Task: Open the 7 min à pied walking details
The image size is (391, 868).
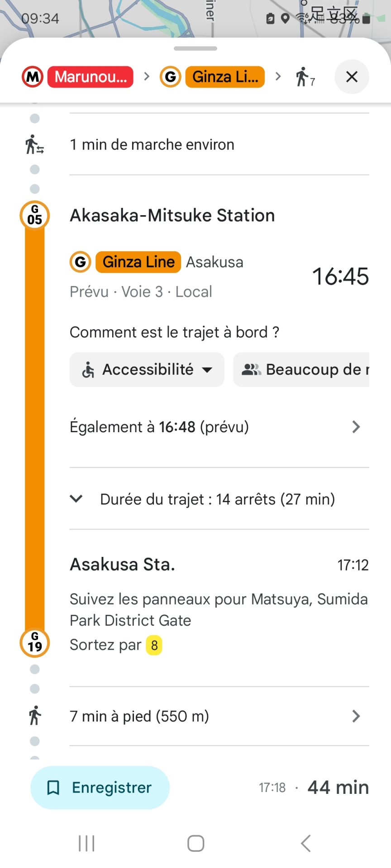Action: [x=356, y=716]
